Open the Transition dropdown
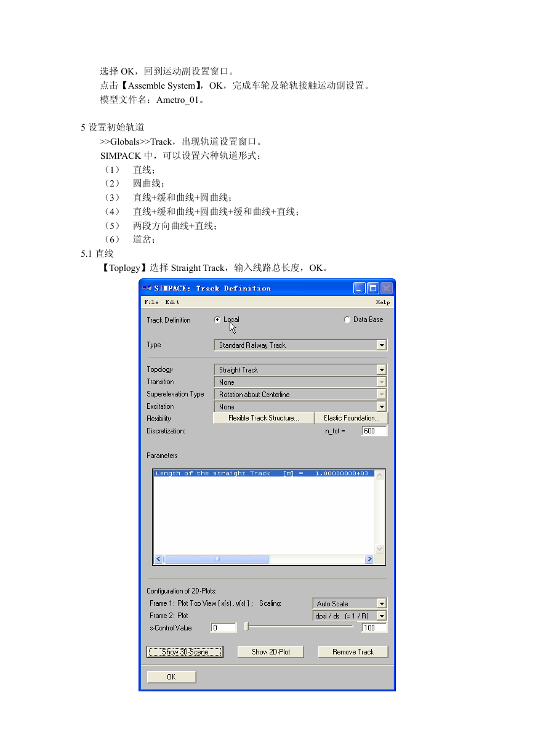Viewport: 535px width, 756px height. tap(300, 382)
